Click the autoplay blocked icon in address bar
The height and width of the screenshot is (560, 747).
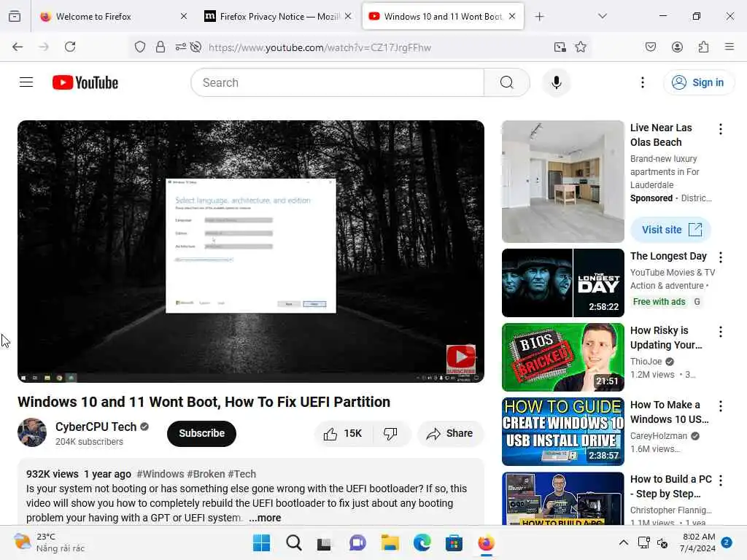(x=196, y=47)
